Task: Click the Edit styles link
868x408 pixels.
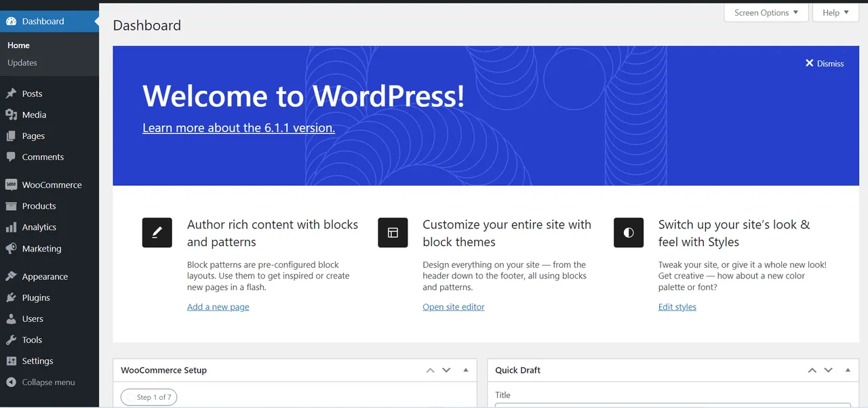Action: (x=677, y=307)
